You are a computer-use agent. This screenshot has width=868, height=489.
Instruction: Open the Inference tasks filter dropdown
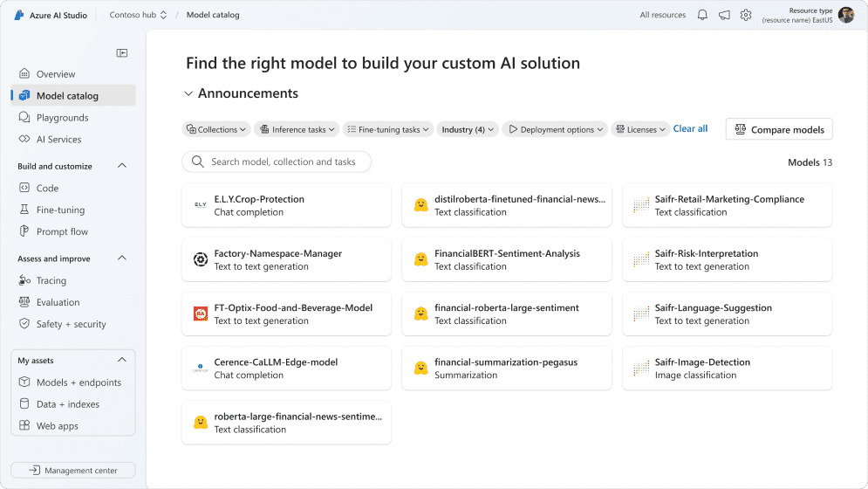pyautogui.click(x=297, y=129)
